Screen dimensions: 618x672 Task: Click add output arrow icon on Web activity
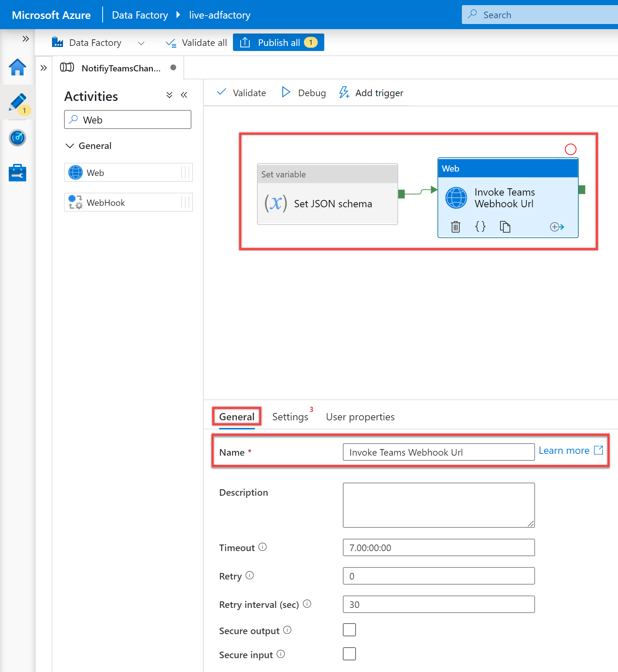coord(557,227)
